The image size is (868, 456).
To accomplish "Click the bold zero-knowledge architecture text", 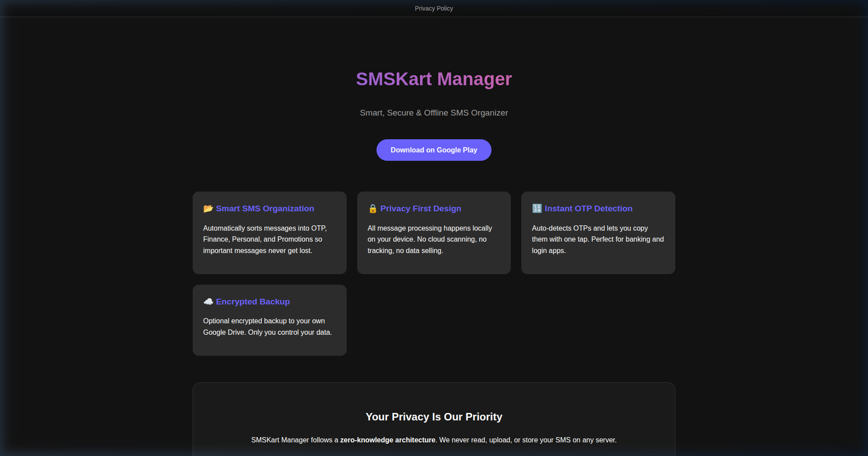I will click(x=387, y=440).
